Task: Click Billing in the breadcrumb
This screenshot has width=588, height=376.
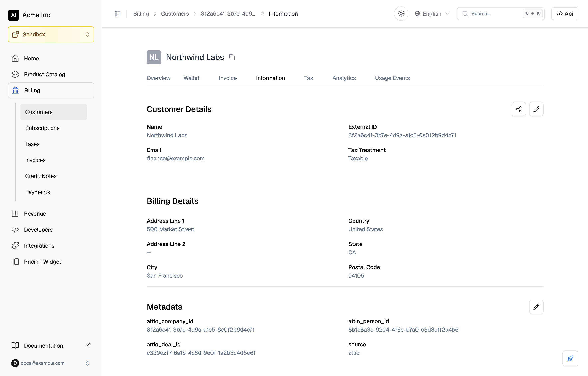Action: pos(141,14)
